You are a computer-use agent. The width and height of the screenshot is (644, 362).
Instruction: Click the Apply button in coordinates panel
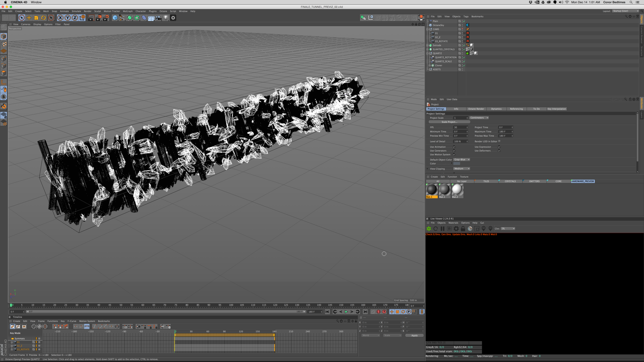coord(414,335)
